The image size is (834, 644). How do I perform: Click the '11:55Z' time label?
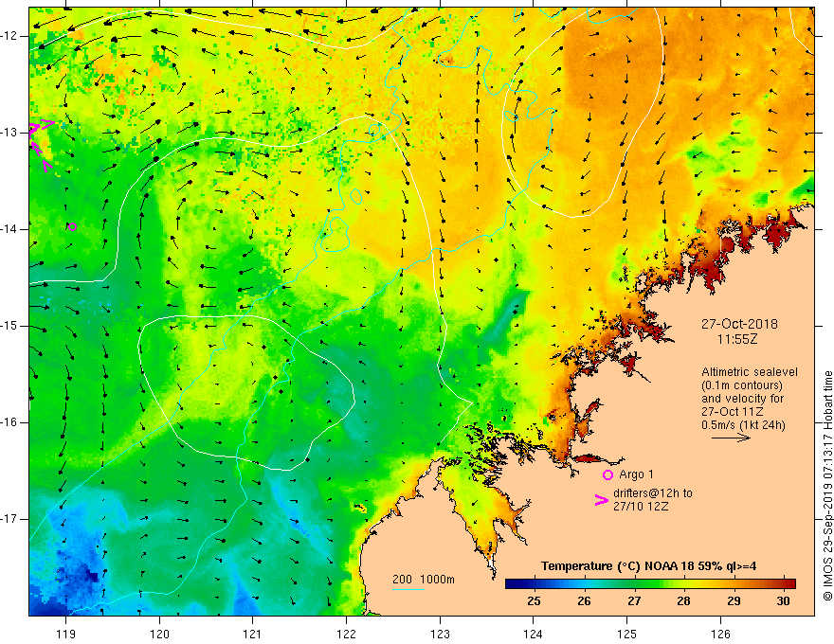737,339
